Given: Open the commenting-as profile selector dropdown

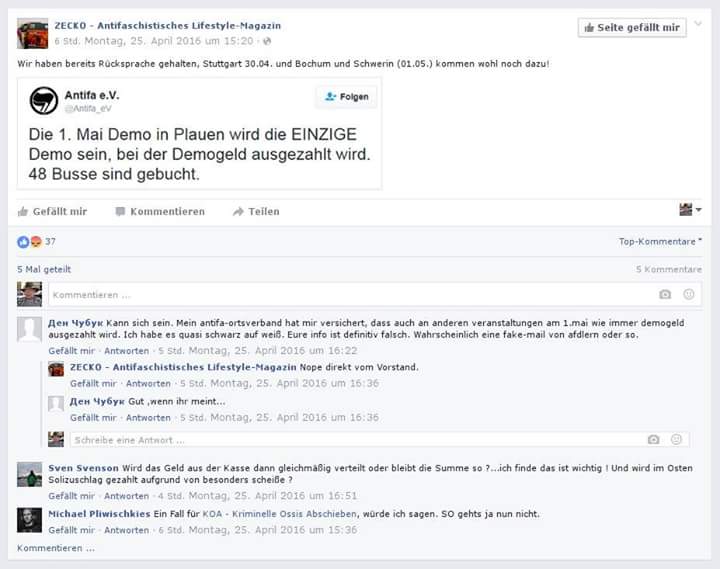Looking at the screenshot, I should coord(690,210).
